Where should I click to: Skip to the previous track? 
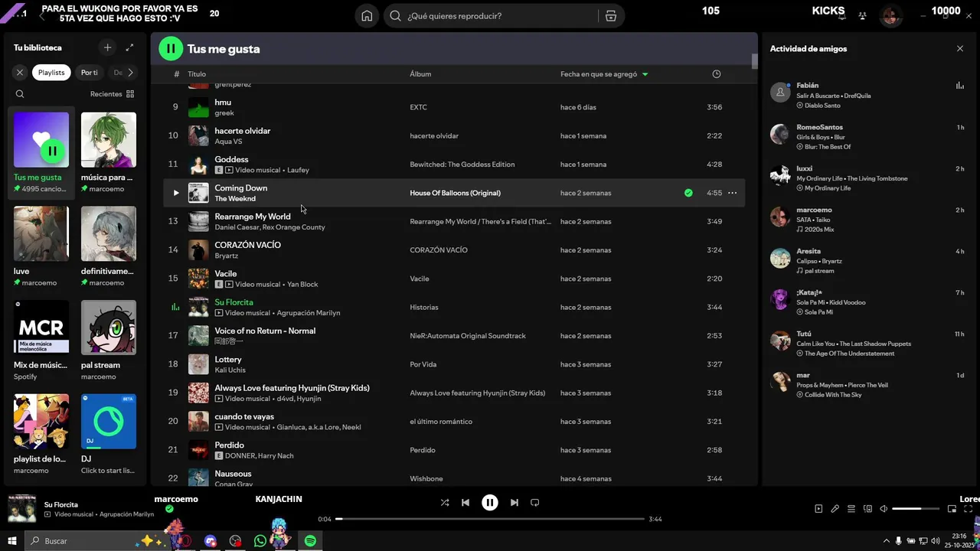(465, 503)
